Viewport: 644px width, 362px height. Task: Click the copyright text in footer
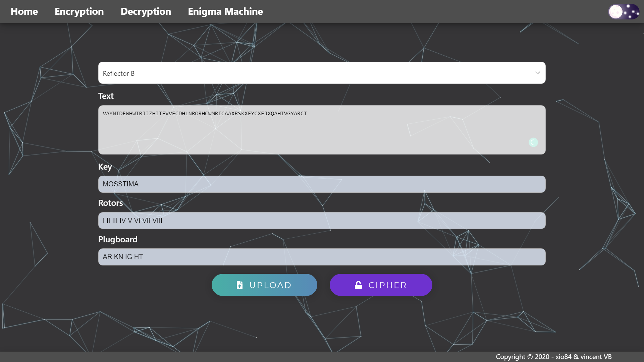coord(553,357)
